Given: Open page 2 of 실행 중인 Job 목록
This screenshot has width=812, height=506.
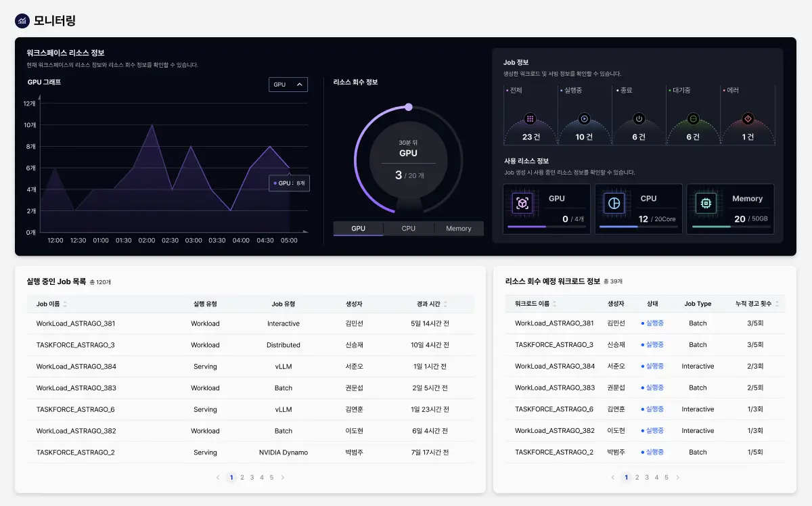Looking at the screenshot, I should point(242,478).
